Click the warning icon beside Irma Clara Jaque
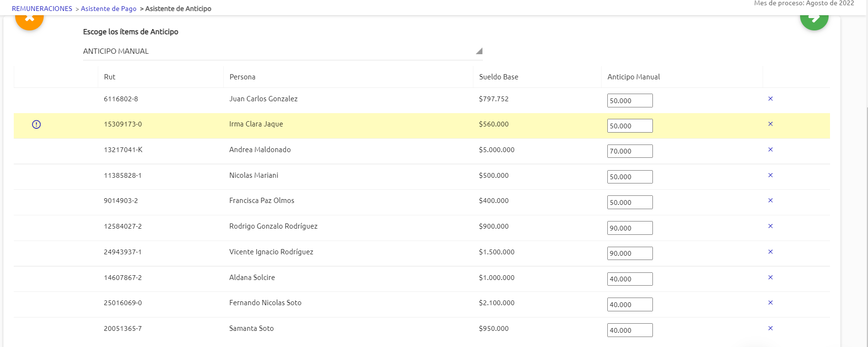Image resolution: width=868 pixels, height=347 pixels. pyautogui.click(x=37, y=125)
